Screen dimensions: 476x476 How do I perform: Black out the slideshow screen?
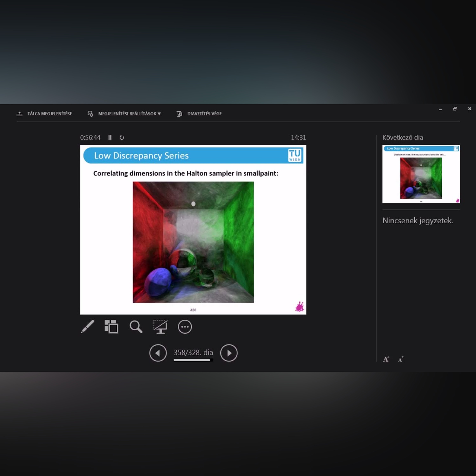click(160, 327)
